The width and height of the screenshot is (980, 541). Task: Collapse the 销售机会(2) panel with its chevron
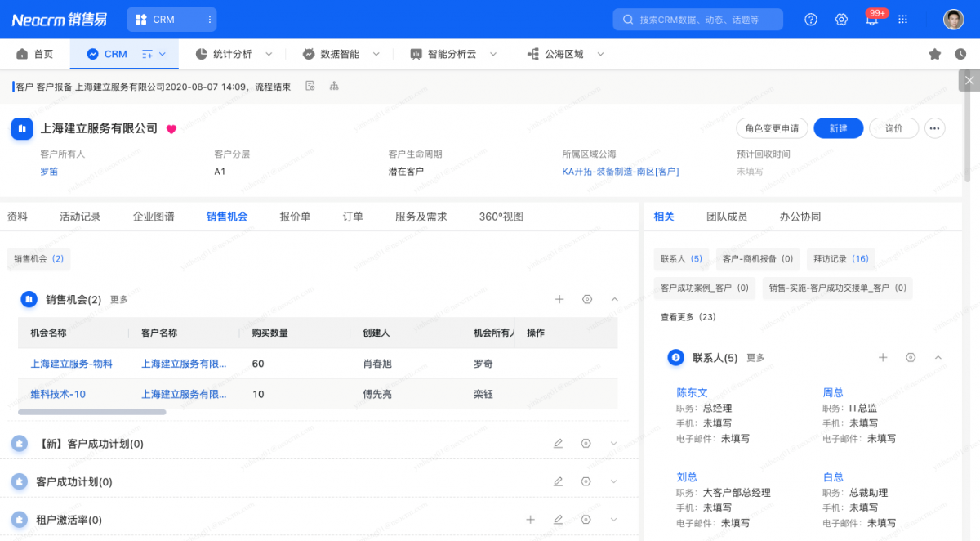(x=614, y=299)
